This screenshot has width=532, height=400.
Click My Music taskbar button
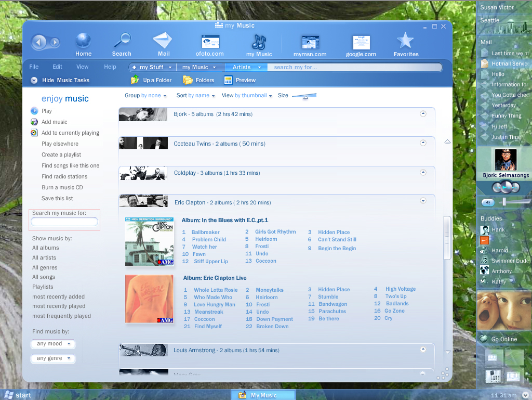point(263,395)
